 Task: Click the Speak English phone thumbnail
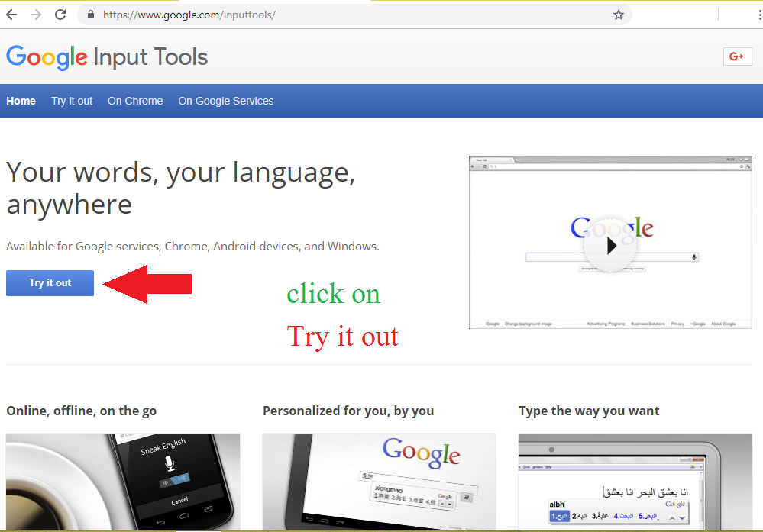pos(123,482)
